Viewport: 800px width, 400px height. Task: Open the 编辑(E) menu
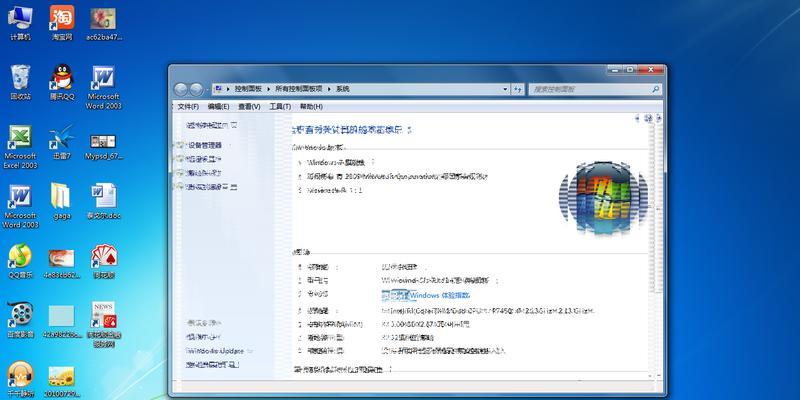click(x=218, y=107)
